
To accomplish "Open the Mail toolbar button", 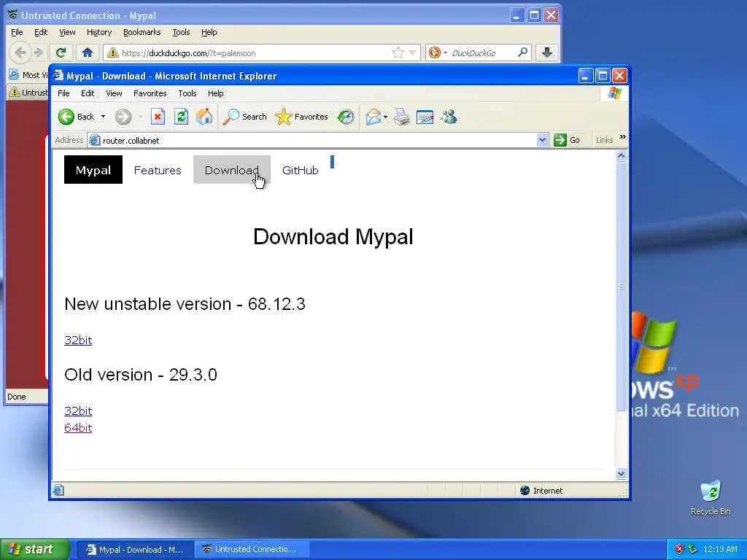I will (x=373, y=117).
